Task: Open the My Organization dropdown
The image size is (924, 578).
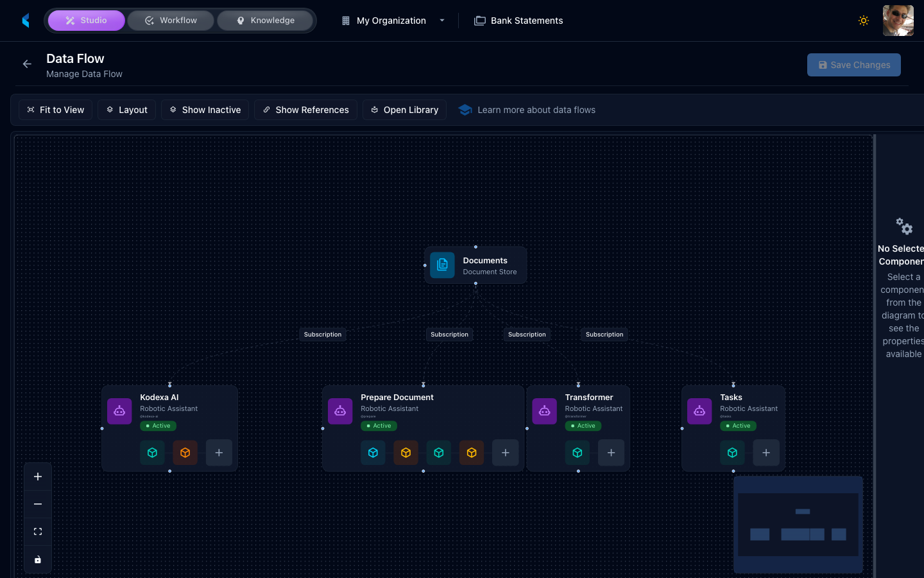Action: (392, 20)
